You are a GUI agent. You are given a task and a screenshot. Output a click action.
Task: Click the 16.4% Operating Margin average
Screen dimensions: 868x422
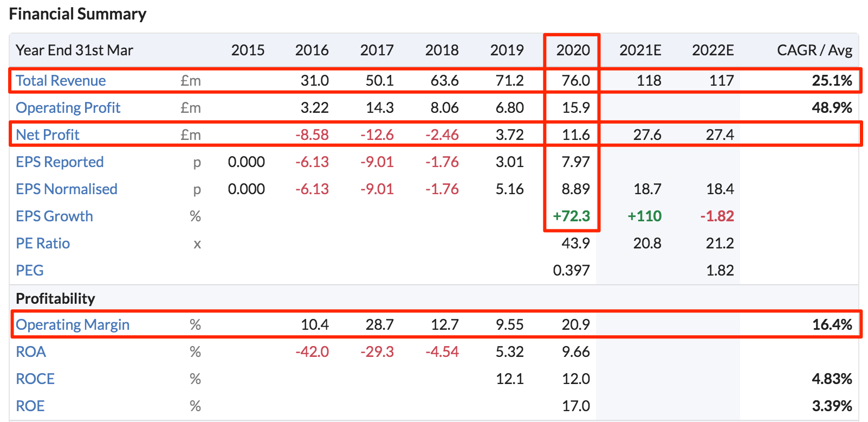pos(832,324)
